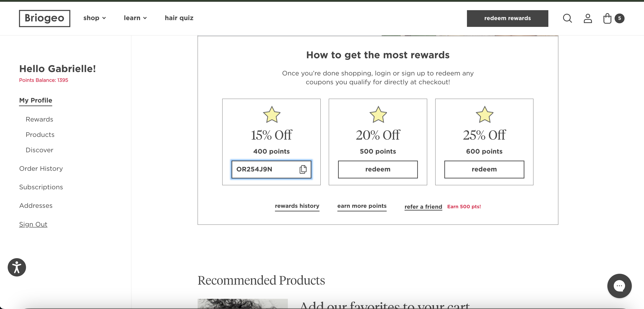Open the search magnifier icon

click(x=567, y=18)
